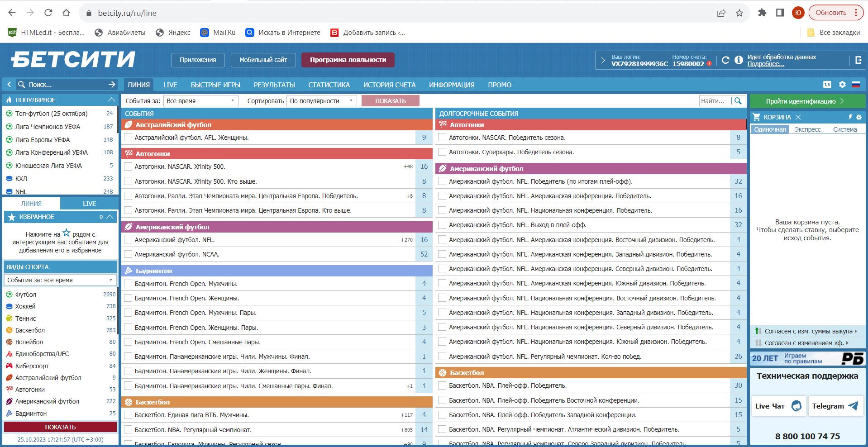Screen dimensions: 868x447
Task: Check the Автогонки. NASCAR. Xfinity 500. box
Action: coord(128,166)
